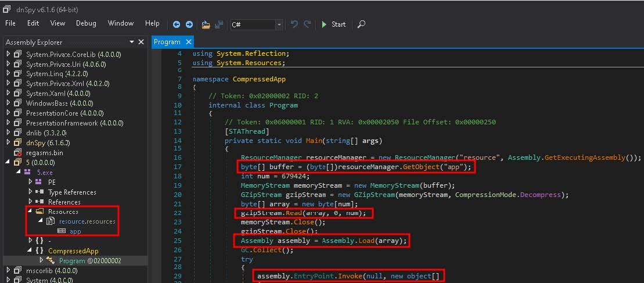Start debugging with the Start button

coord(333,24)
